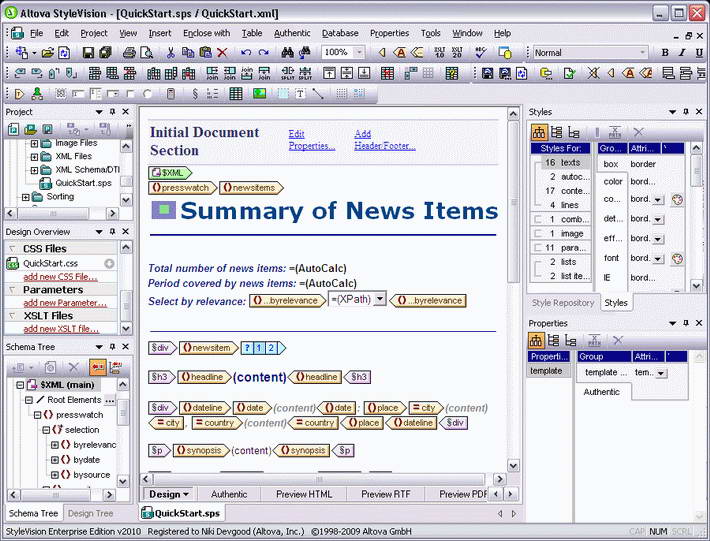Click the Print Preview icon
Viewport: 710px width, 541px height.
click(x=146, y=53)
